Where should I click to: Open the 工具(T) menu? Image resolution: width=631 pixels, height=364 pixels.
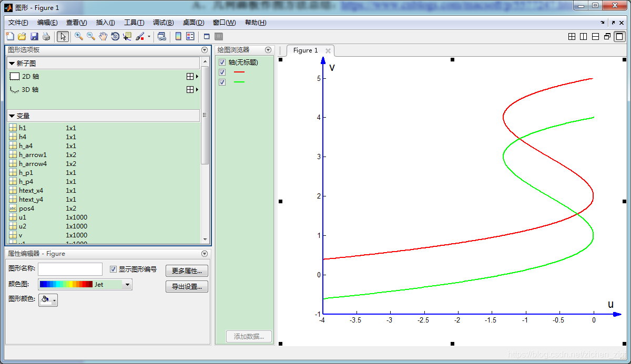coord(134,23)
